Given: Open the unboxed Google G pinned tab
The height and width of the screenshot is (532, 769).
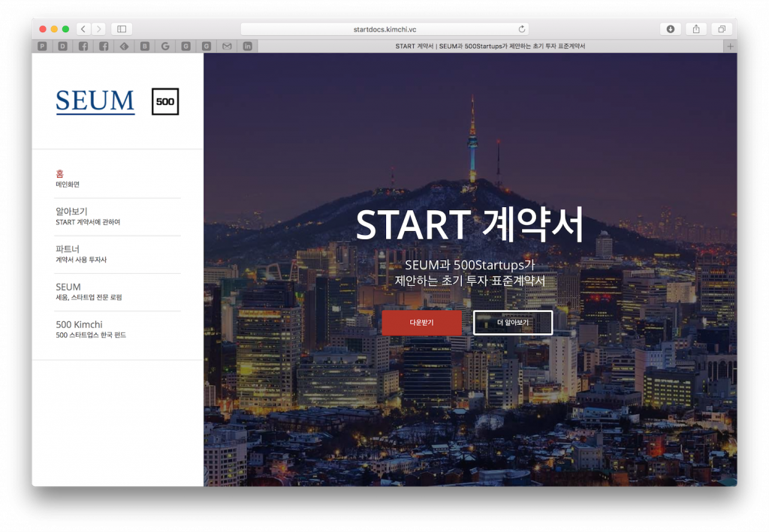Looking at the screenshot, I should point(165,46).
